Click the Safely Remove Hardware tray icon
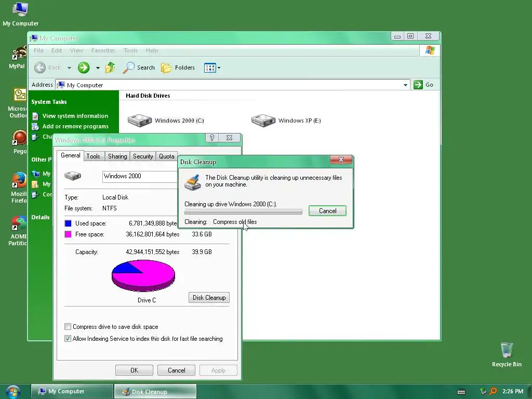This screenshot has height=399, width=532. pos(483,391)
